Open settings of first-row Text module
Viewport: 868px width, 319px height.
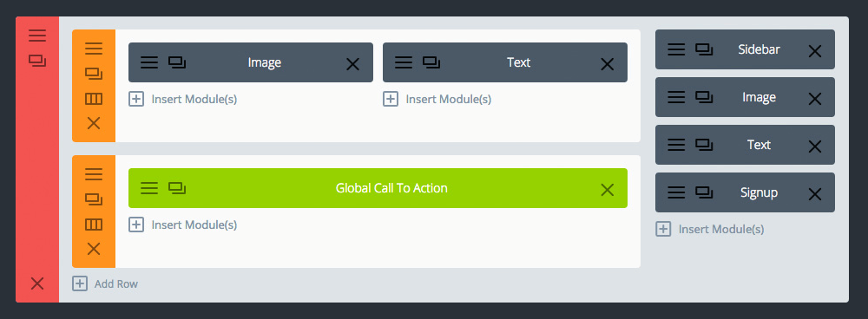click(403, 62)
